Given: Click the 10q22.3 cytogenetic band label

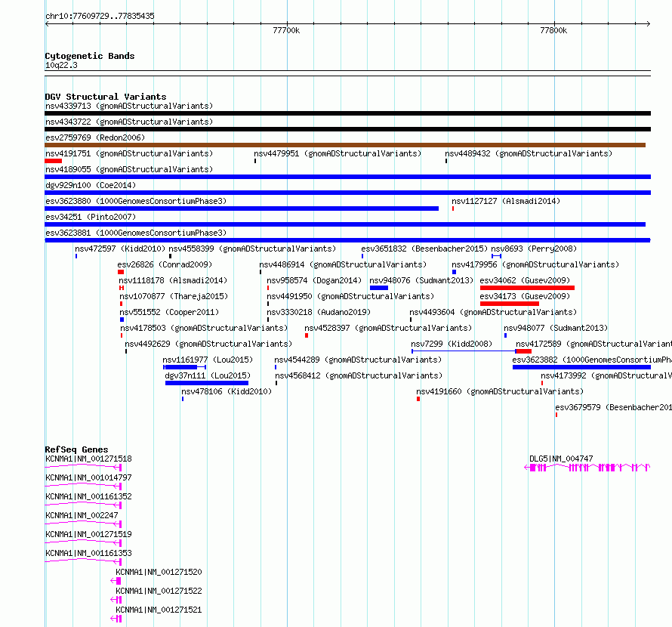Looking at the screenshot, I should tap(61, 65).
